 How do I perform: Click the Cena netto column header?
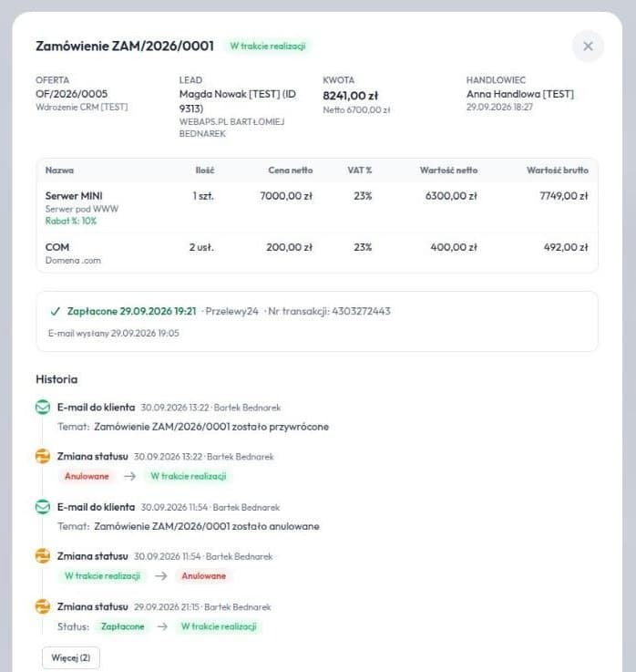(291, 171)
